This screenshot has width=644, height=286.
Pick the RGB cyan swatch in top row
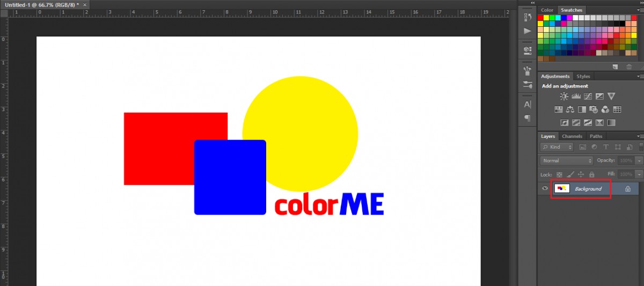point(559,18)
